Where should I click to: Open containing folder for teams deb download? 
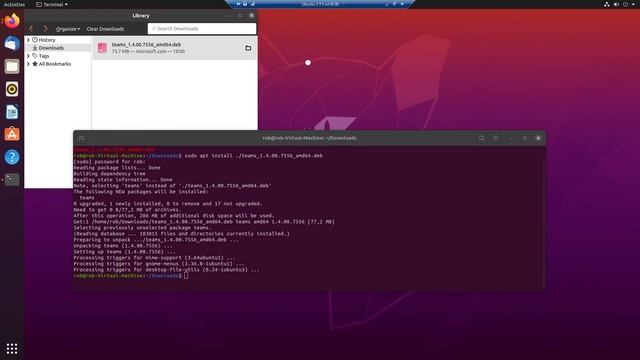pyautogui.click(x=248, y=48)
